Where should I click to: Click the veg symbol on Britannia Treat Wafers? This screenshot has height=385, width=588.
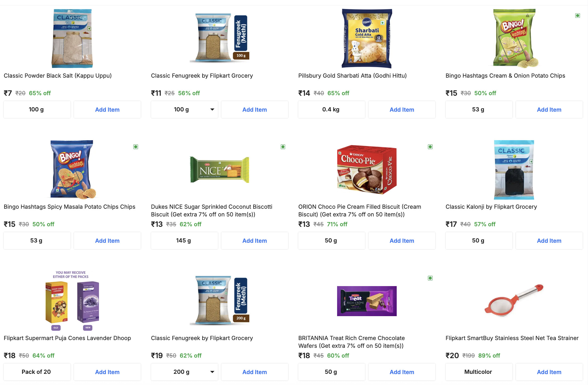click(x=430, y=278)
